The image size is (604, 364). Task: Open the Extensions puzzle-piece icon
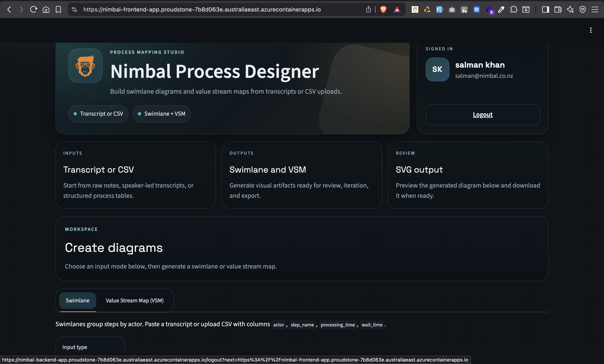click(x=514, y=9)
